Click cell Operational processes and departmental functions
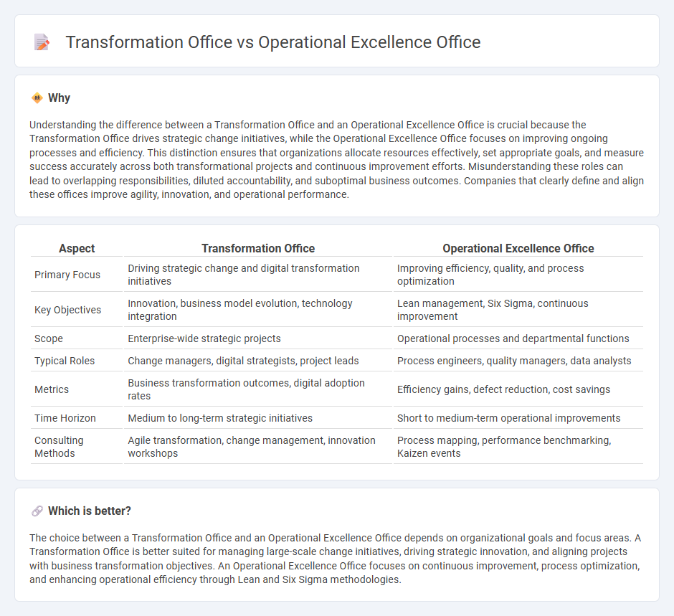 518,338
